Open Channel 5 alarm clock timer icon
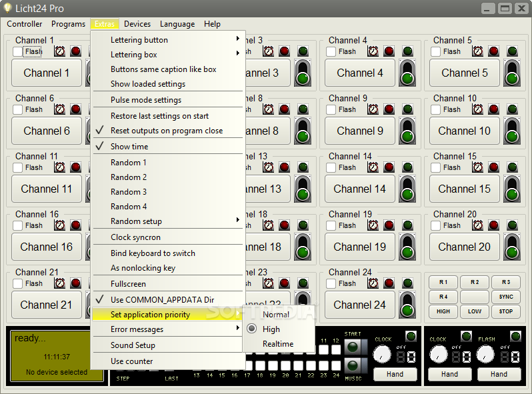The width and height of the screenshot is (532, 394). [478, 51]
